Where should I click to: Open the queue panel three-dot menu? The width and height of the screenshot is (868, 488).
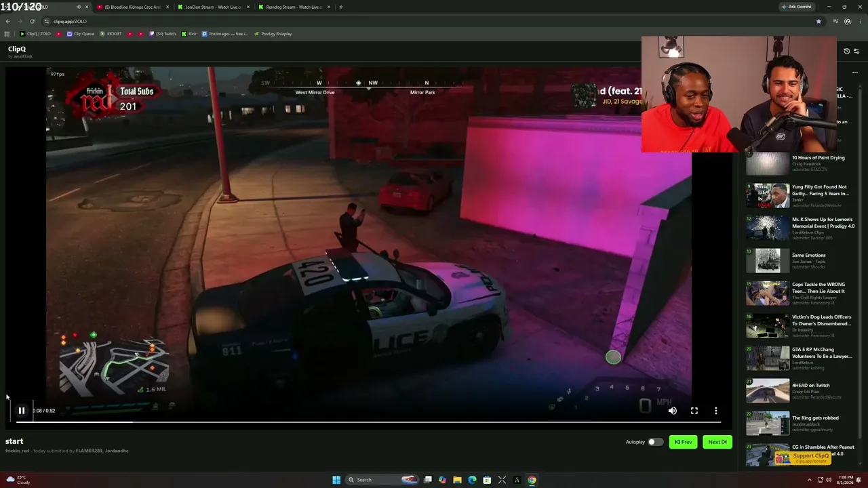pyautogui.click(x=855, y=73)
